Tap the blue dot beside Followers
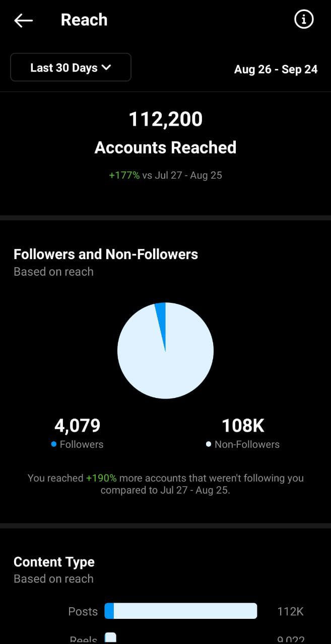Screen dimensions: 331x644 click(x=54, y=444)
